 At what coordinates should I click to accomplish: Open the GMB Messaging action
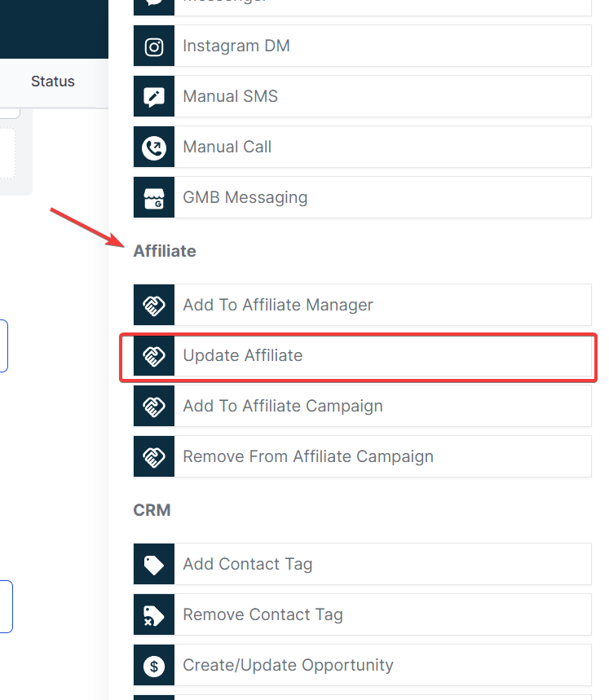point(359,197)
